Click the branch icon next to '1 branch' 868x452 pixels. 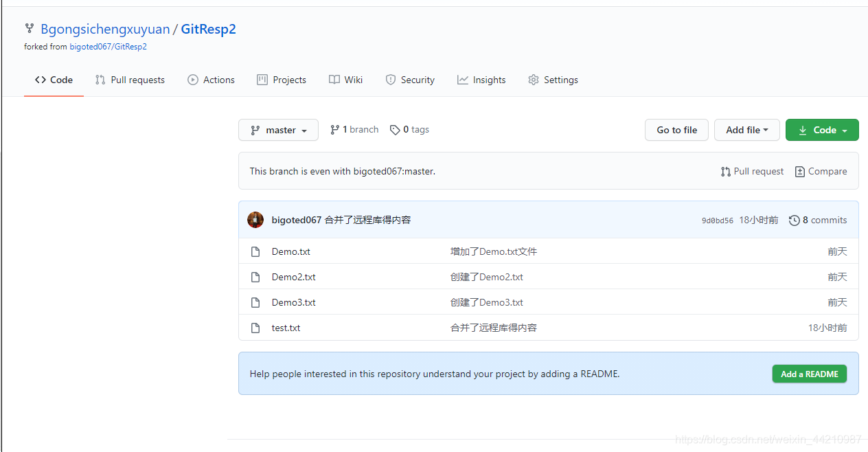pyautogui.click(x=335, y=129)
